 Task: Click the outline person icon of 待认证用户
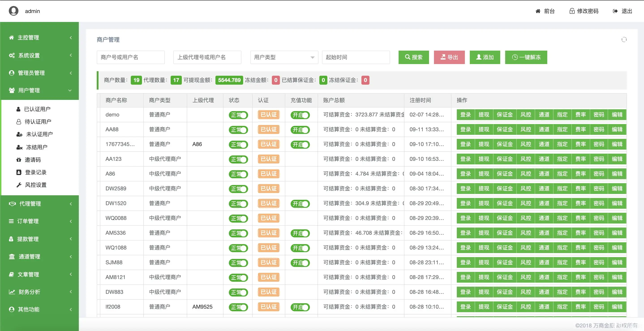[x=19, y=122]
